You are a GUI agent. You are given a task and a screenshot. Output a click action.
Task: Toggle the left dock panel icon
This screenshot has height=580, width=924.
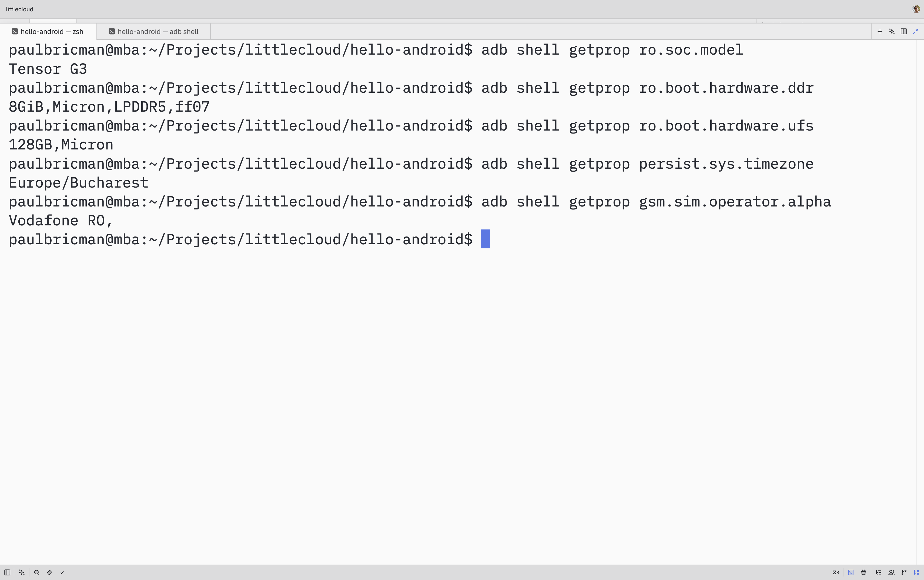click(x=7, y=572)
